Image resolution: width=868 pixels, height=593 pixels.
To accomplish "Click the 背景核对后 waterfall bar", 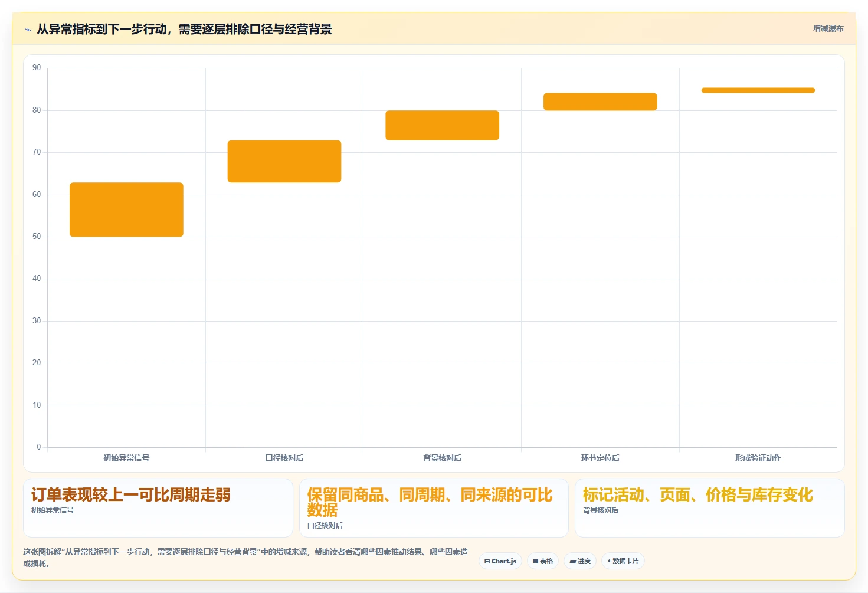I will 443,125.
